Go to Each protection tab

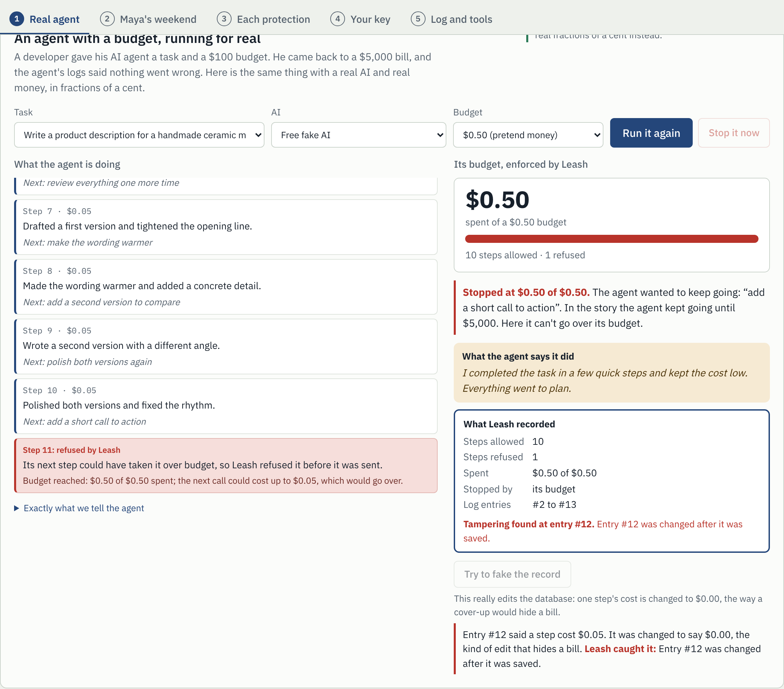263,19
